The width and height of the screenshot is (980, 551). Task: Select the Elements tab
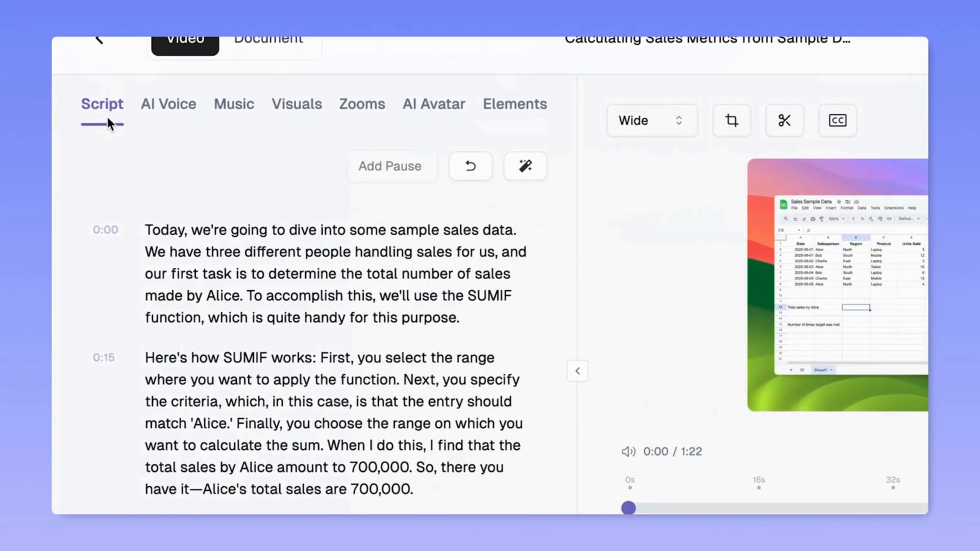(515, 104)
